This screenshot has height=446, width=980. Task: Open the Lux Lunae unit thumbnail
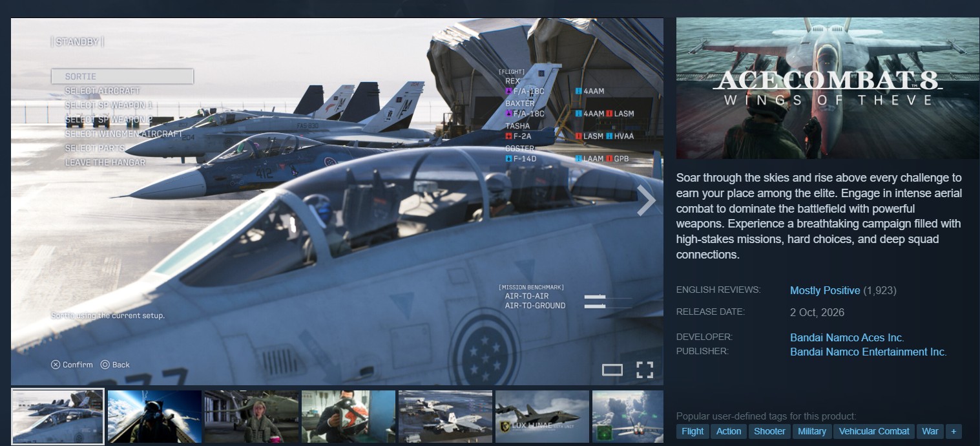[542, 416]
